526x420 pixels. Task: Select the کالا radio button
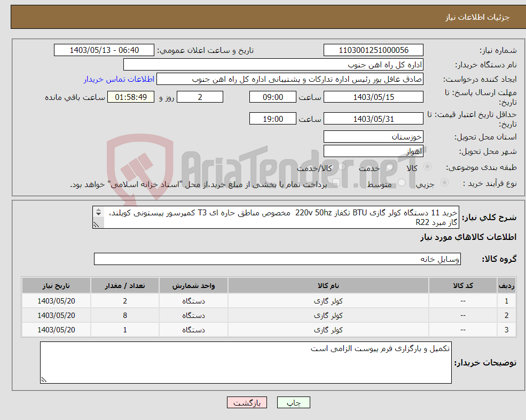coord(427,167)
